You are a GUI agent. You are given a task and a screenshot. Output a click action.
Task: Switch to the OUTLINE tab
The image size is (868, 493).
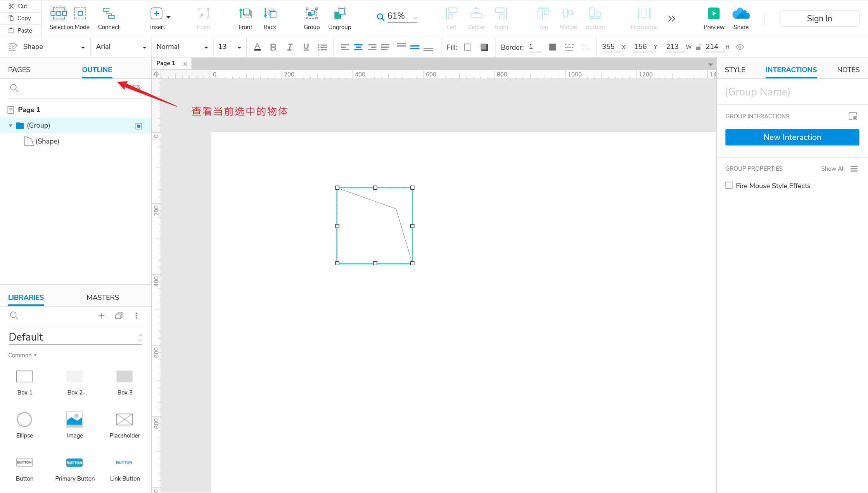(97, 70)
